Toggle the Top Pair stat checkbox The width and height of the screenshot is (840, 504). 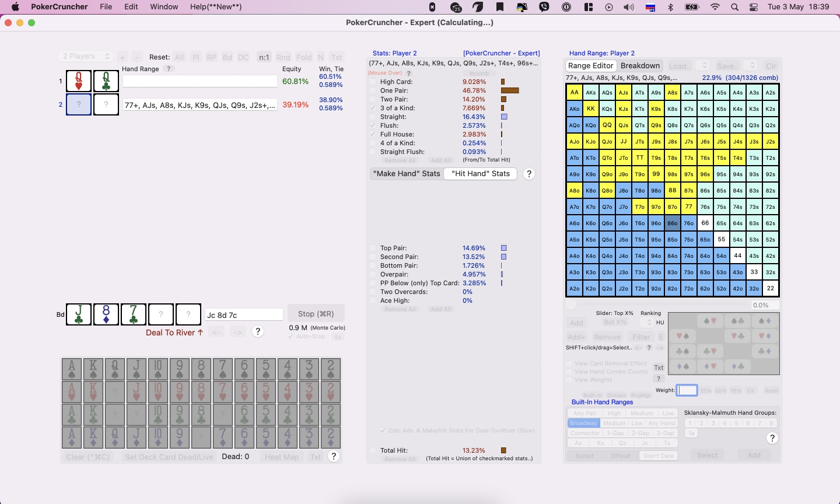coord(373,249)
